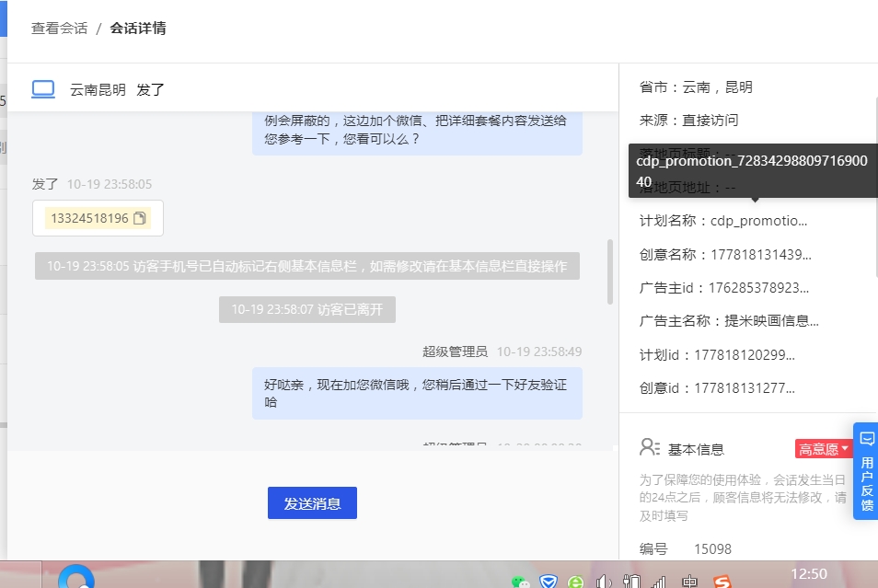The image size is (878, 588).
Task: Click the 省市：云南，昆明 row
Action: click(x=696, y=87)
